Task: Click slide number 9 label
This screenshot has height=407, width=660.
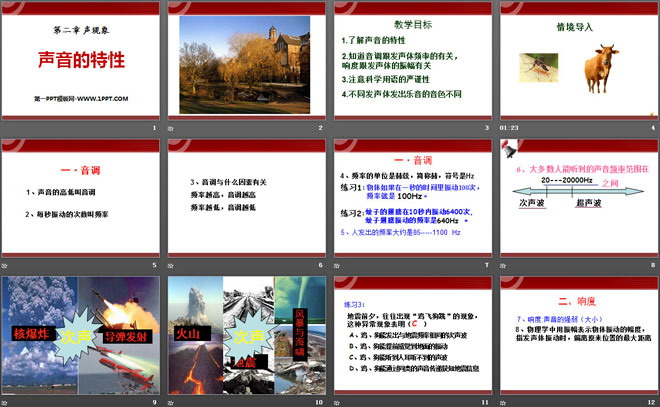Action: [154, 402]
